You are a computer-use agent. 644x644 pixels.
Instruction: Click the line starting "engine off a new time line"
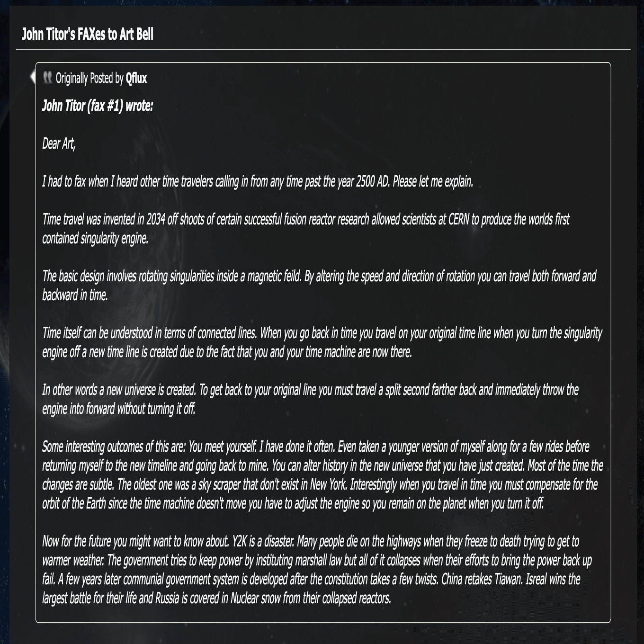tap(227, 352)
